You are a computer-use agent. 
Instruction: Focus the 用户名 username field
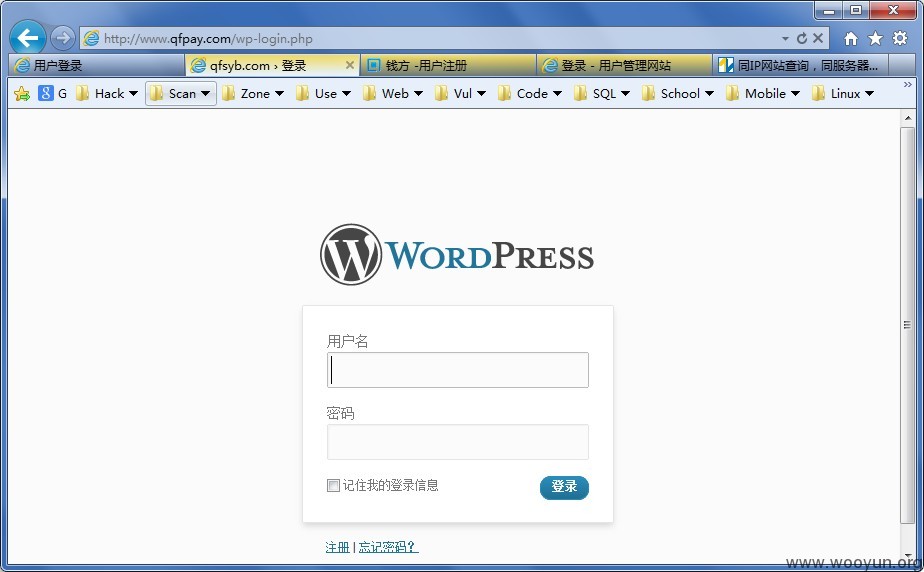tap(458, 370)
